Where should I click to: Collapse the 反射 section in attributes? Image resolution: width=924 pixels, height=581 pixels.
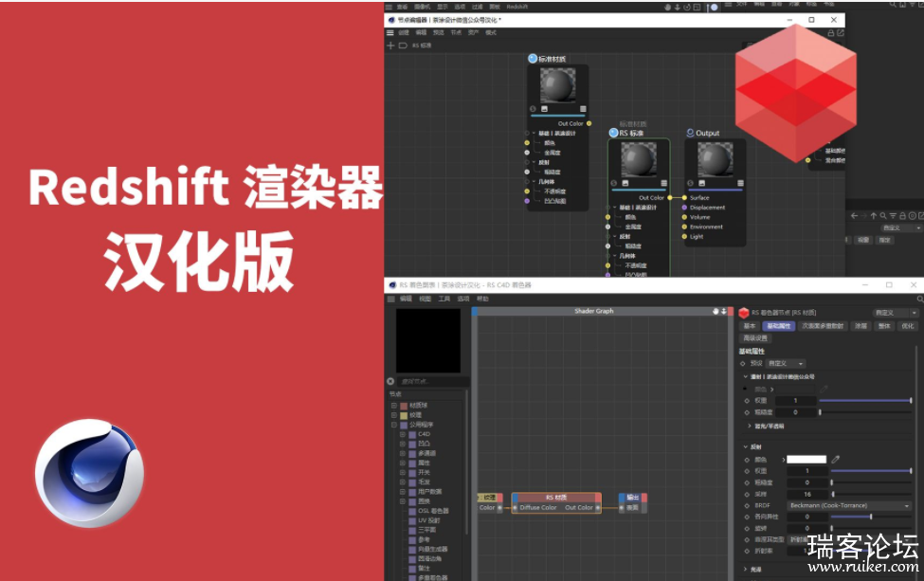tap(746, 446)
